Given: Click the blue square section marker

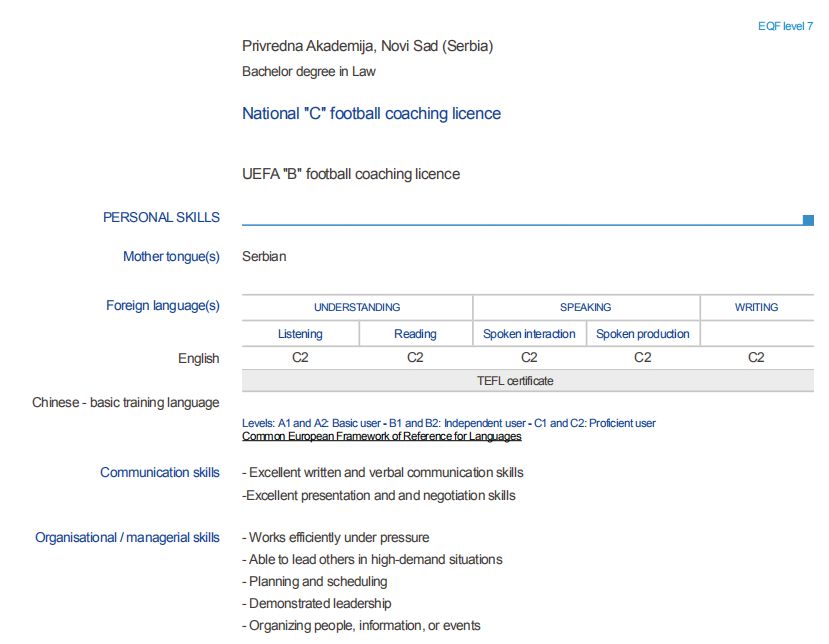Looking at the screenshot, I should point(808,220).
